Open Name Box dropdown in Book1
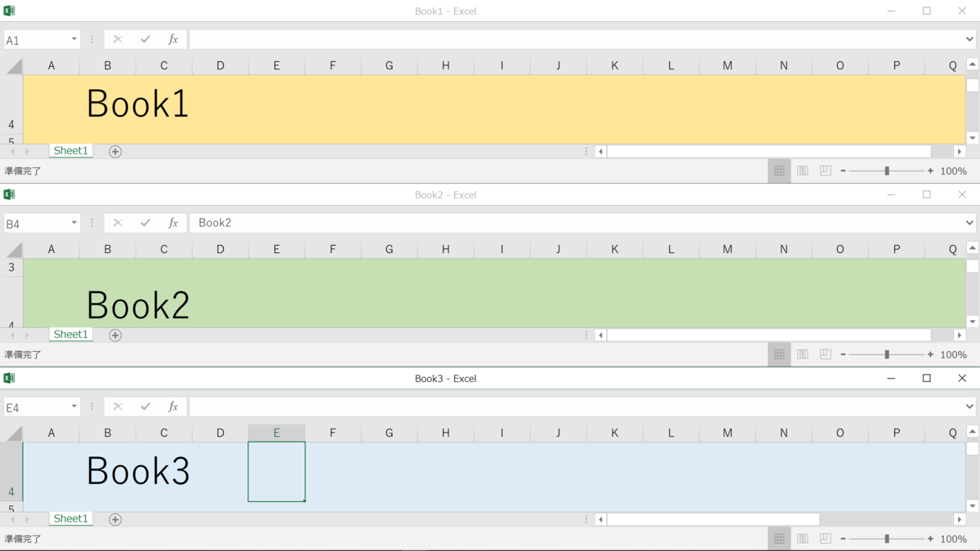This screenshot has height=551, width=980. click(74, 39)
